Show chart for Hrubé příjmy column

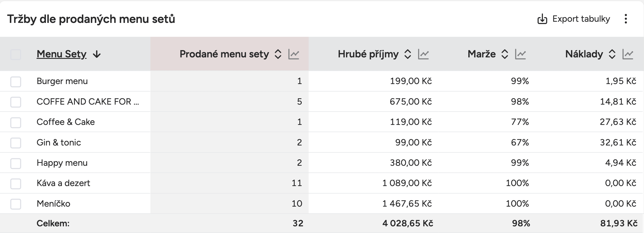coord(423,54)
